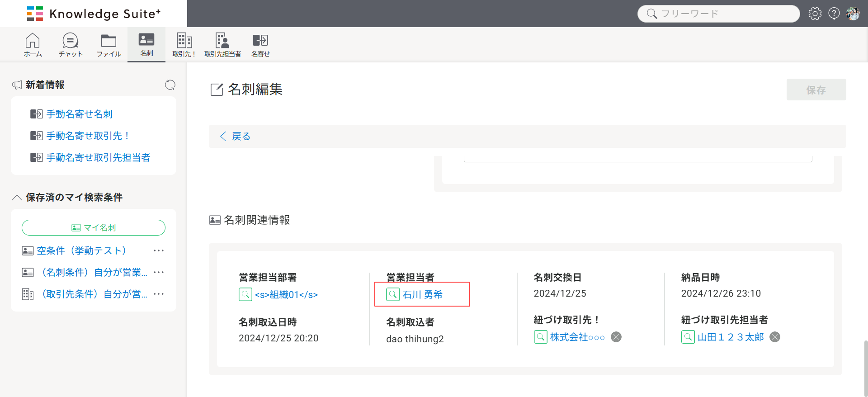The image size is (868, 397).
Task: Open 山田123太郎 contact link
Action: pyautogui.click(x=731, y=337)
